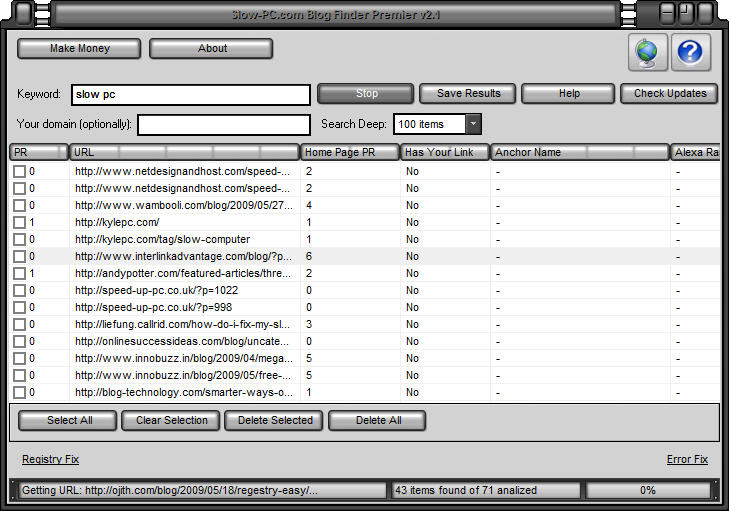Check the box for innobuzz.in 2009/04/mega row

coord(19,358)
